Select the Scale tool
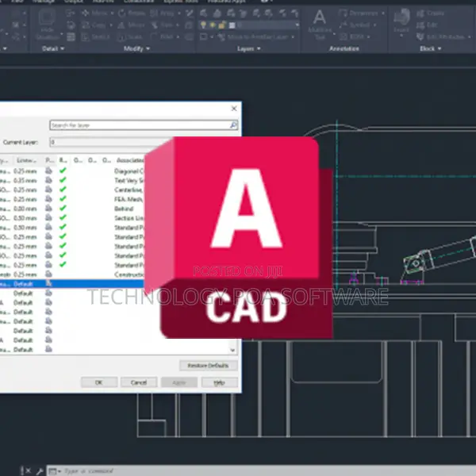 point(130,37)
